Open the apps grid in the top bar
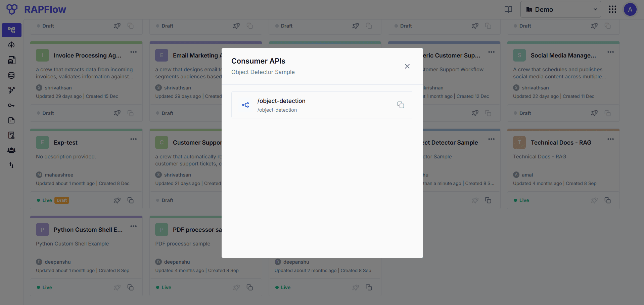Viewport: 644px width, 305px height. pos(612,9)
